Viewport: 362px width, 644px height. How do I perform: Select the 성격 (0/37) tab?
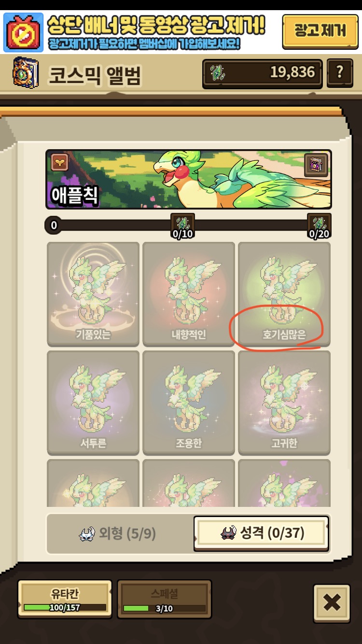tap(262, 533)
